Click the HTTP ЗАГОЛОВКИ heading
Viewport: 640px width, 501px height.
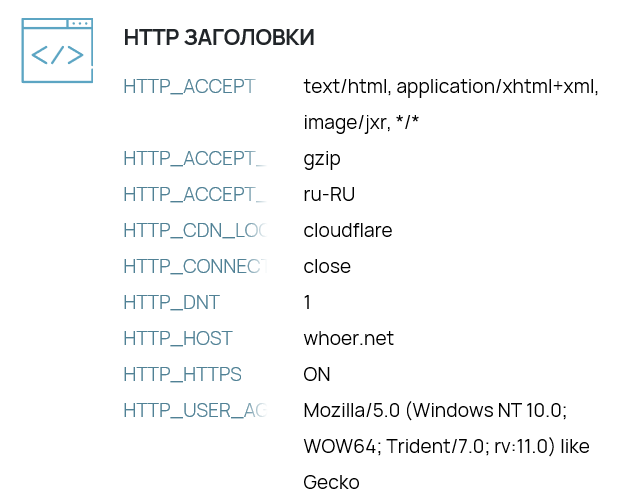point(219,38)
